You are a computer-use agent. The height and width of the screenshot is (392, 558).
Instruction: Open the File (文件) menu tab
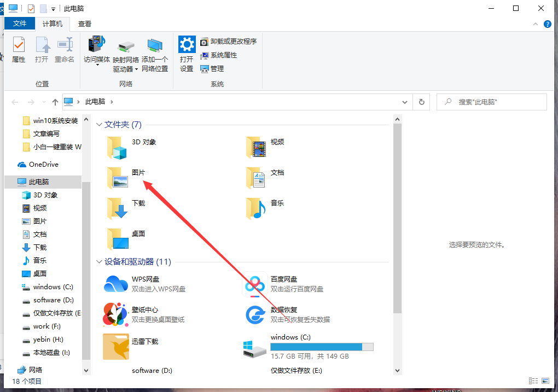[20, 24]
